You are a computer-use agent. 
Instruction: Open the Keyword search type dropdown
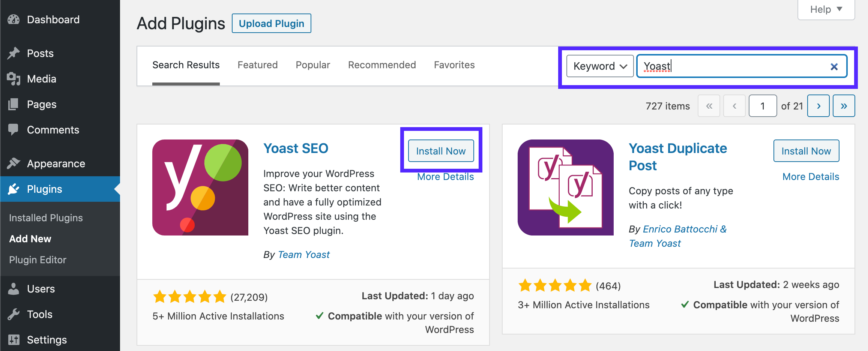coord(600,66)
